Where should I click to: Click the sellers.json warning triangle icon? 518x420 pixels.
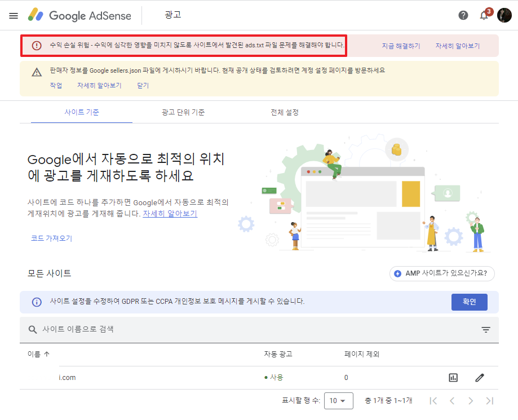click(x=37, y=72)
